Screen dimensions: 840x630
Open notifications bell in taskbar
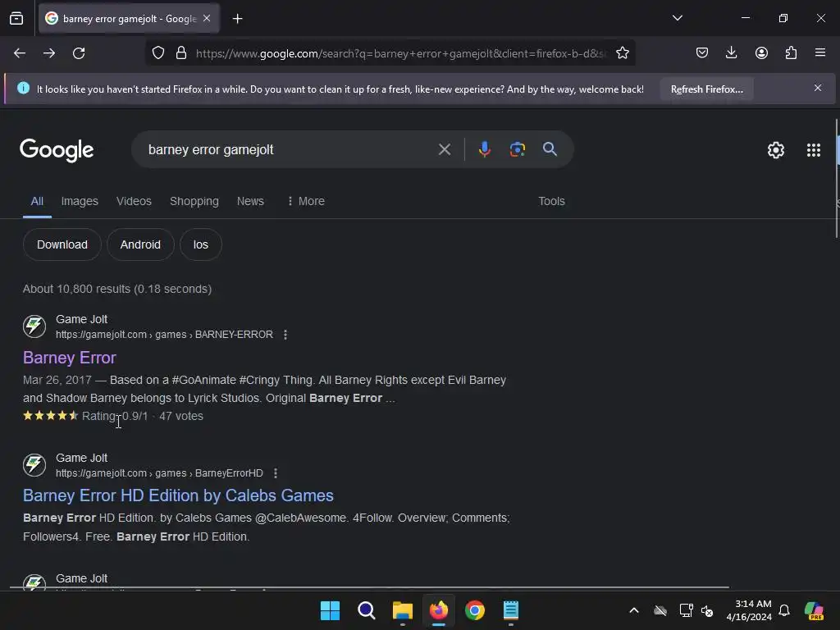pyautogui.click(x=783, y=610)
